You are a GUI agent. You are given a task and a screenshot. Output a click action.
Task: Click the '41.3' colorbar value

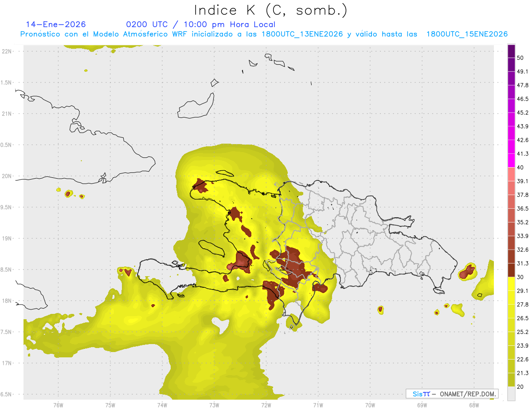pyautogui.click(x=523, y=154)
